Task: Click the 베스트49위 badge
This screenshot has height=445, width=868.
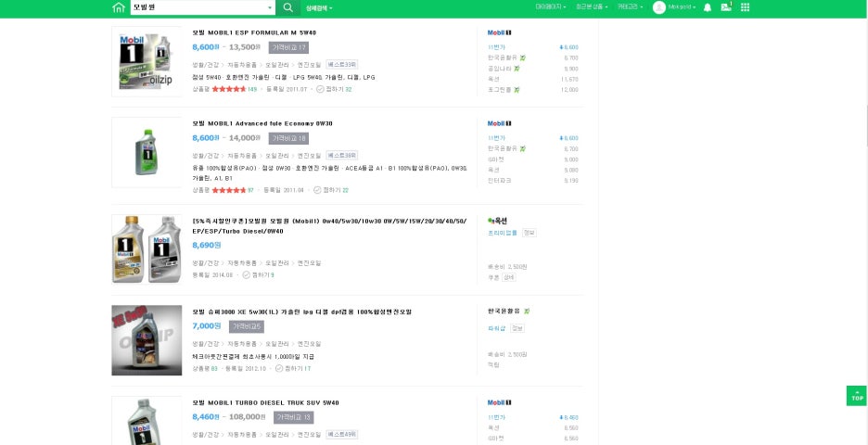Action: click(341, 435)
